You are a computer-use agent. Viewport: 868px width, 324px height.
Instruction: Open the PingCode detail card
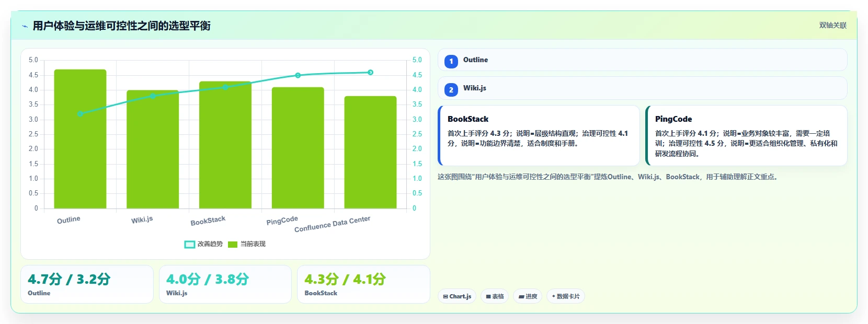tap(746, 135)
